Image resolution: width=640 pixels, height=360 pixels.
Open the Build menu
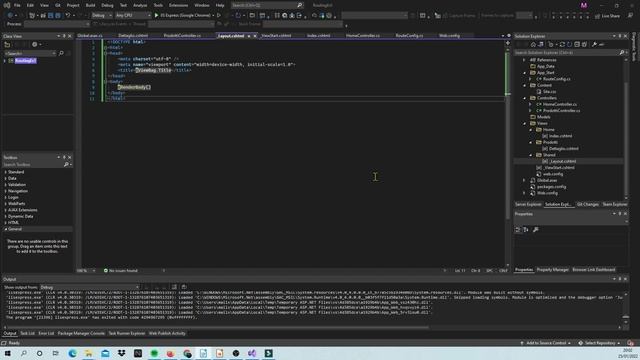[x=90, y=5]
